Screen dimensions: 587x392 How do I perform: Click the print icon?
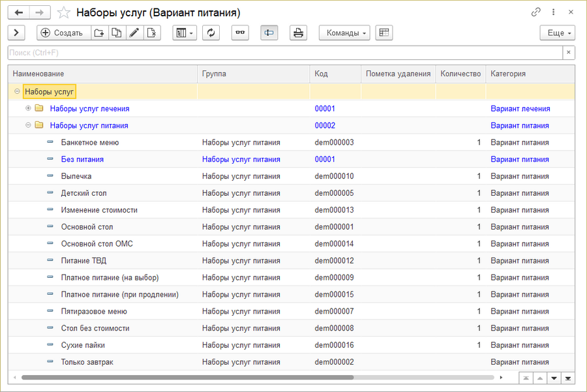298,33
